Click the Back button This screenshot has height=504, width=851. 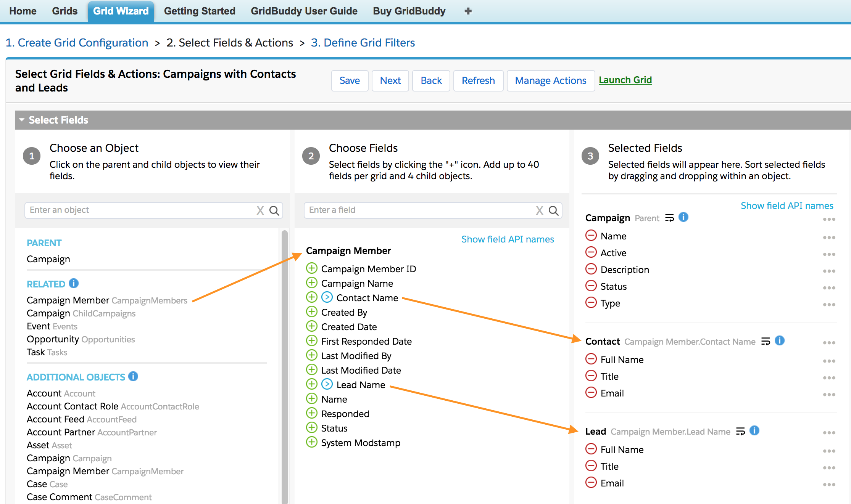(x=431, y=81)
